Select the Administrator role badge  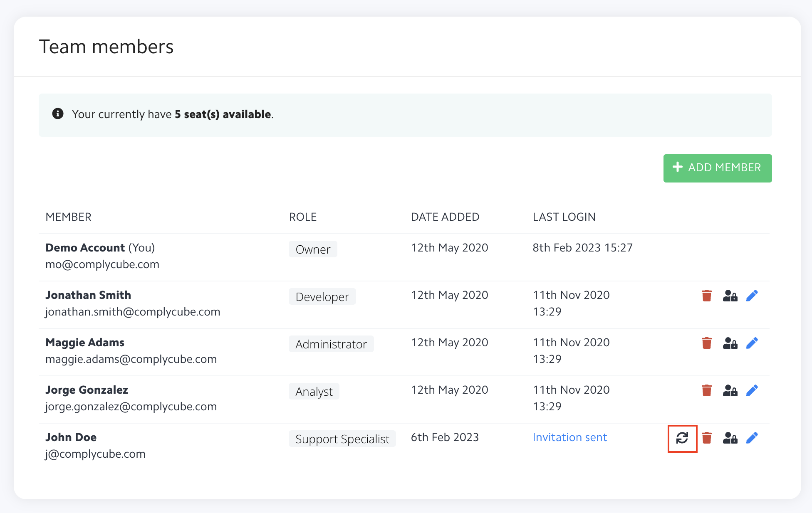(331, 344)
